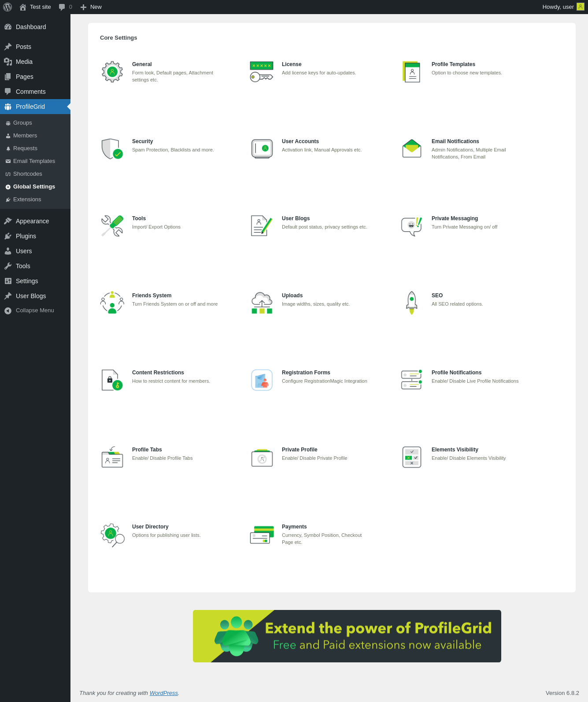Viewport: 588px width, 702px height.
Task: Open License title link
Action: (x=292, y=64)
